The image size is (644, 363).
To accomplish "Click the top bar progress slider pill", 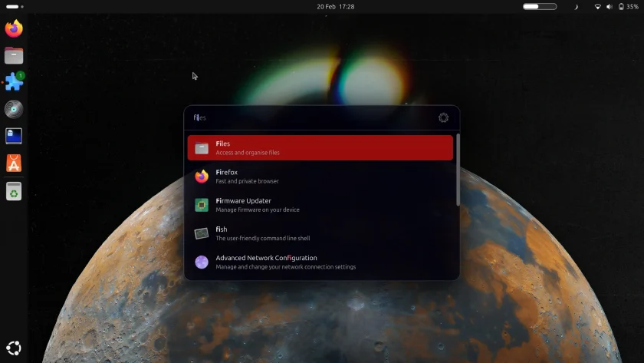I will pyautogui.click(x=540, y=7).
